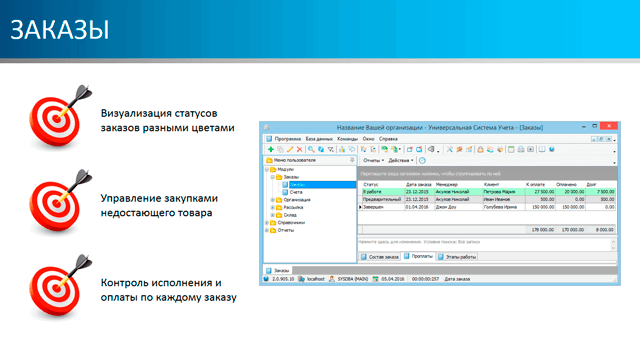Sort by the Статус column header
The image size is (640, 360).
click(x=384, y=184)
